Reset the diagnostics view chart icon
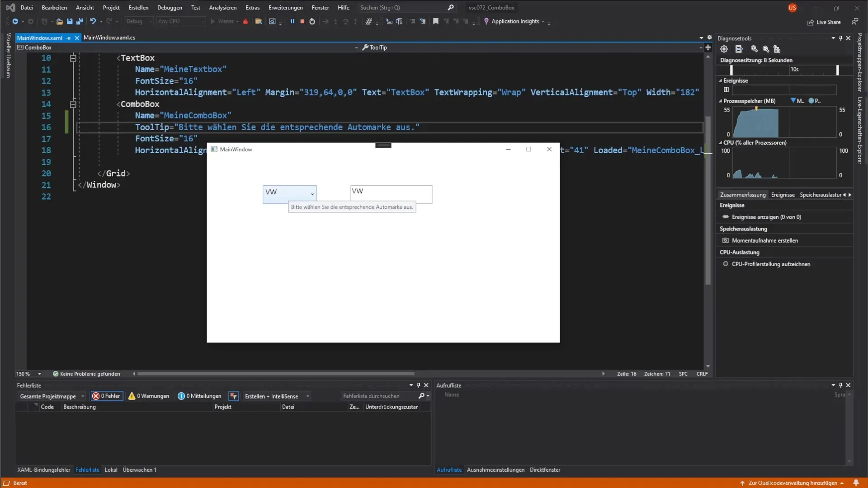868x488 pixels. [x=777, y=49]
